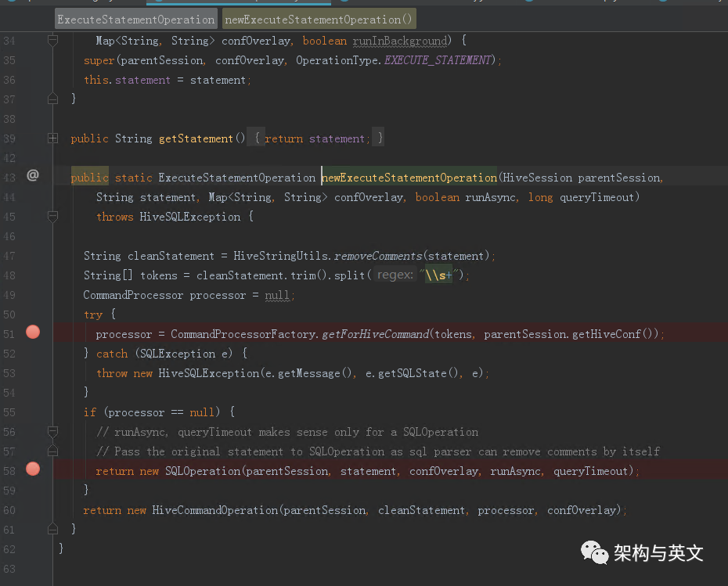Click line number 47 in the gutter
The width and height of the screenshot is (728, 586).
tap(9, 256)
